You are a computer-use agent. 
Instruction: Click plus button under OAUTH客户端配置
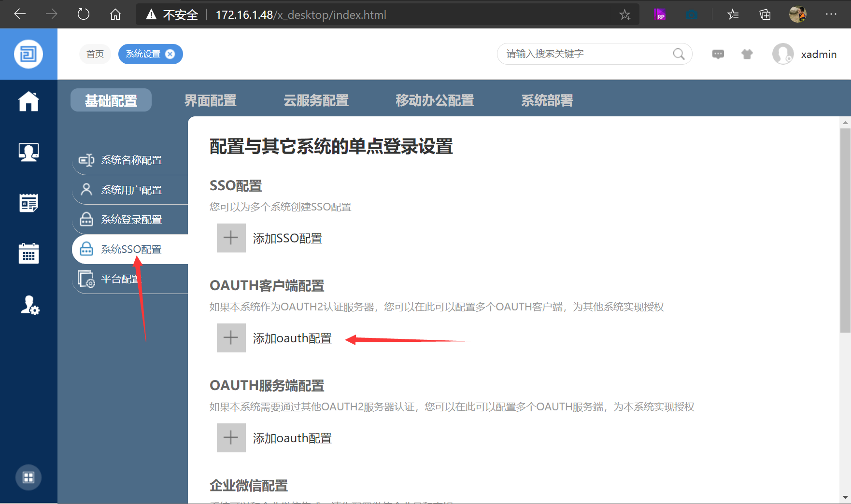coord(231,338)
